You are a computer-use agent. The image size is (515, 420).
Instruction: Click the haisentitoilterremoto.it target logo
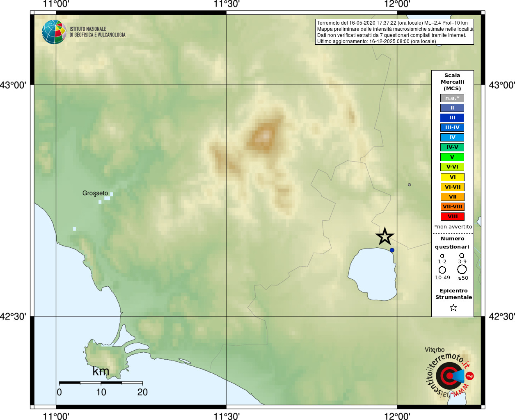450,375
